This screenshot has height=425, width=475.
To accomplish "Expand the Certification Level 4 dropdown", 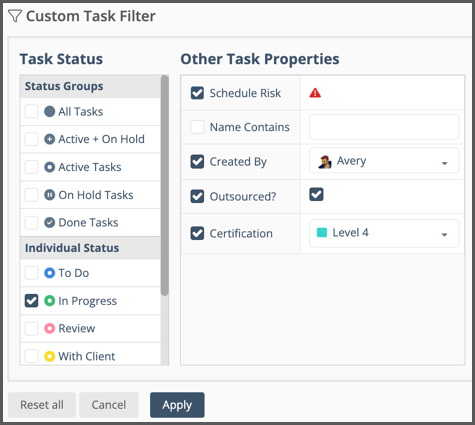I will [x=384, y=233].
